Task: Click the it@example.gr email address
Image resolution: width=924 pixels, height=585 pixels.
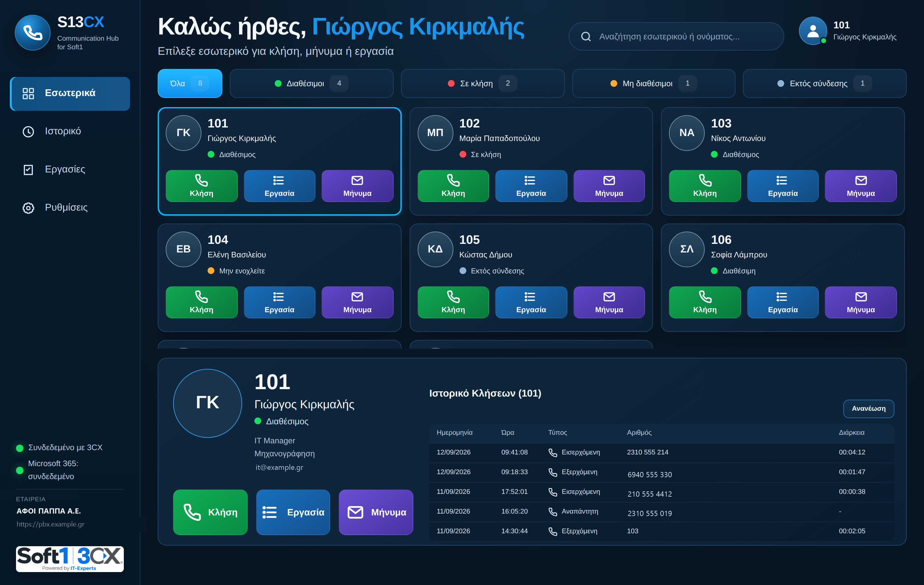Action: [x=279, y=467]
